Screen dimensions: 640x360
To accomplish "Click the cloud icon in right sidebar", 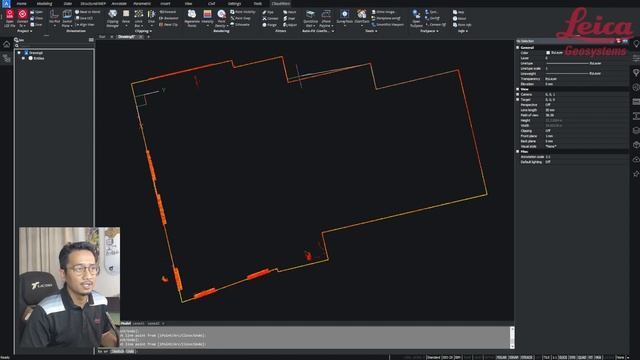I will point(636,160).
